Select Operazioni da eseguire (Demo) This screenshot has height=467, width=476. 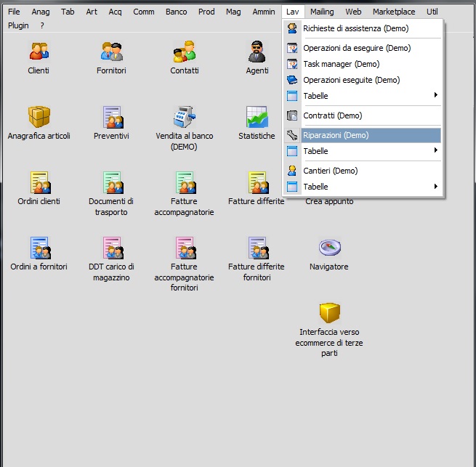(x=363, y=48)
